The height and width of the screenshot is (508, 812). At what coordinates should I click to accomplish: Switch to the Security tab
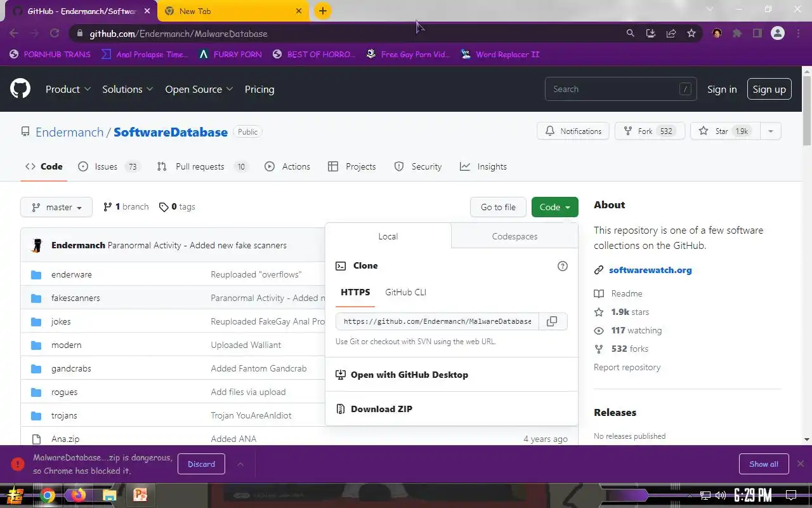[x=418, y=166]
